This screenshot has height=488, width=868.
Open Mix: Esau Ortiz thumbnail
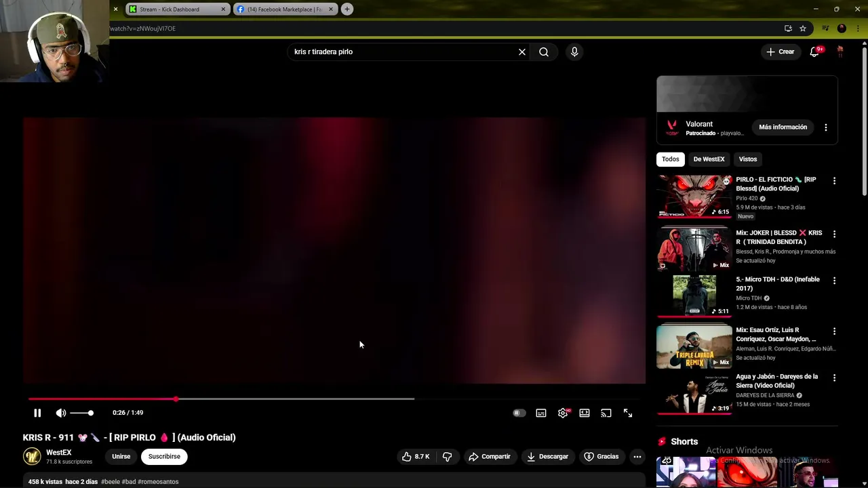click(x=694, y=346)
